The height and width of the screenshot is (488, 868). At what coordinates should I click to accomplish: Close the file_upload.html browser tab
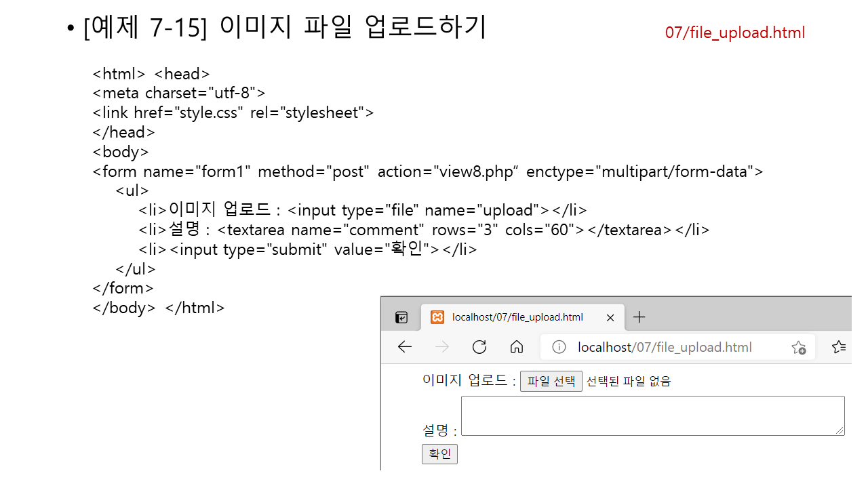point(610,317)
